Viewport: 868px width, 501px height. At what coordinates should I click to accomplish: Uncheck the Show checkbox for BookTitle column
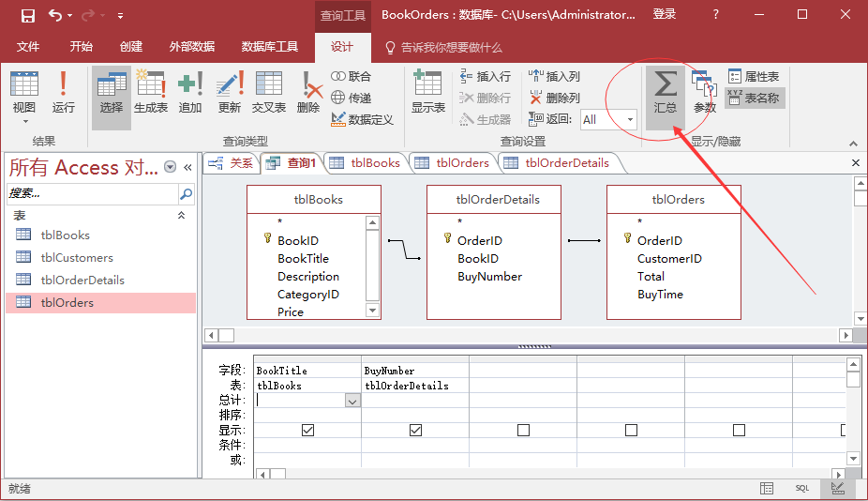(x=307, y=430)
